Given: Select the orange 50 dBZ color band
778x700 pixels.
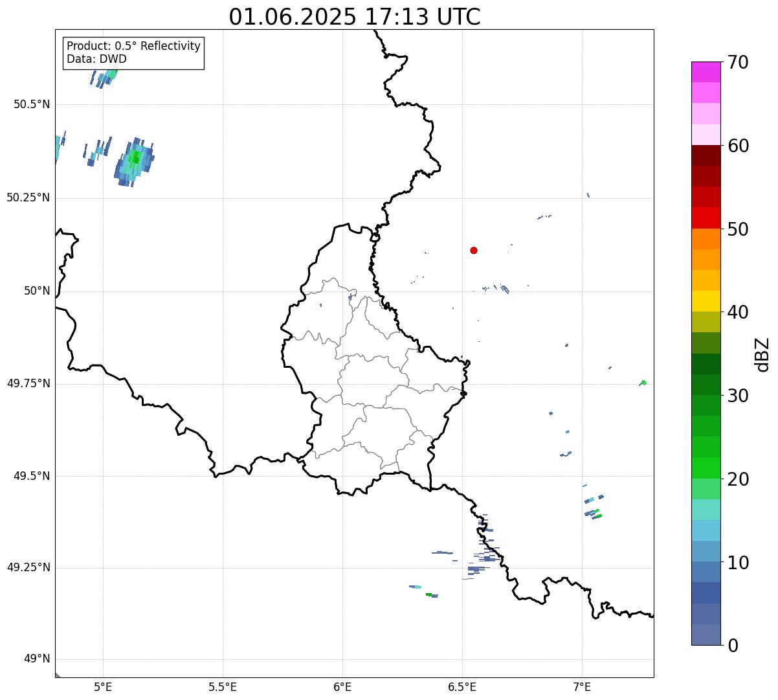Looking at the screenshot, I should pyautogui.click(x=706, y=239).
